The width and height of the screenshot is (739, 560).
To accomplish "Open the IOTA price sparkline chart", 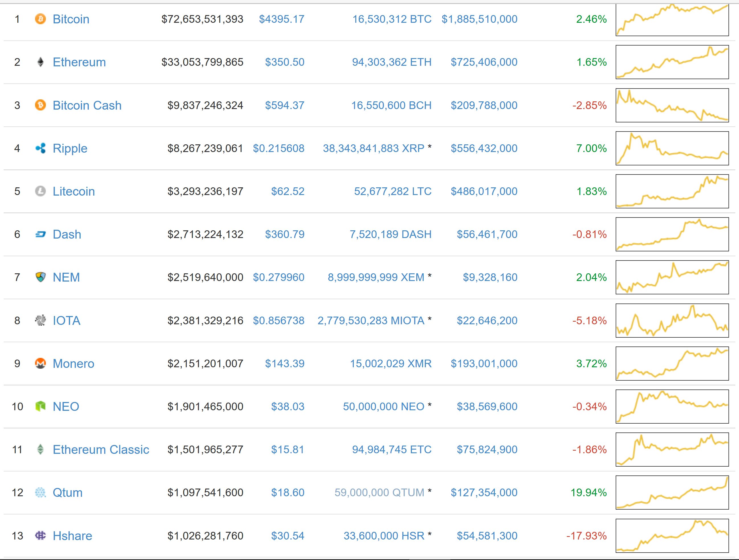I will 672,321.
